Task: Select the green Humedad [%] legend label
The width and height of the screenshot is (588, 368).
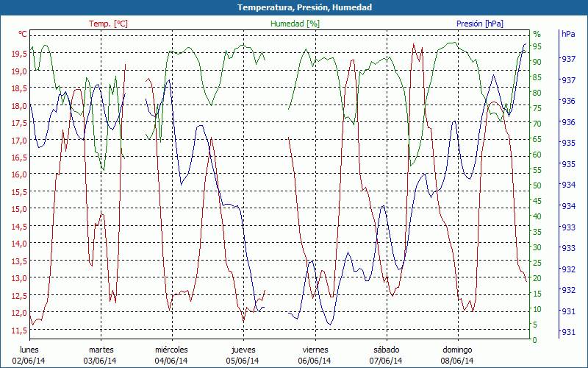Action: click(x=295, y=24)
